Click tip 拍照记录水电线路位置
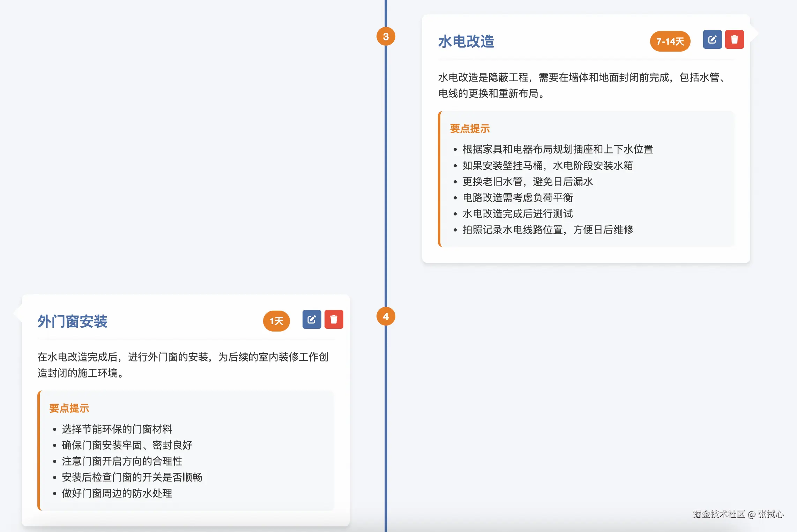Screen dimensions: 797x532 548,230
